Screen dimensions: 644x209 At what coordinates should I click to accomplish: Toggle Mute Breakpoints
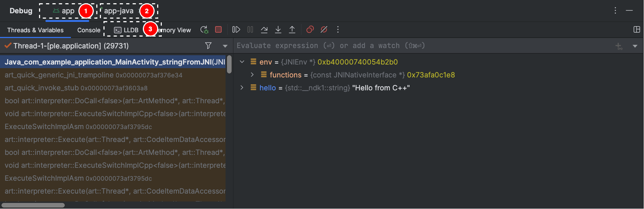coord(324,29)
